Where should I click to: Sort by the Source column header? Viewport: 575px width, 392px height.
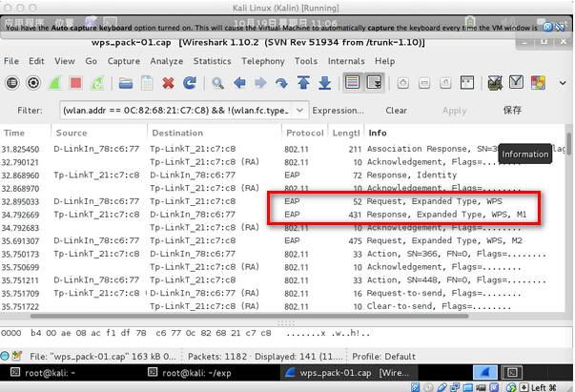click(99, 133)
